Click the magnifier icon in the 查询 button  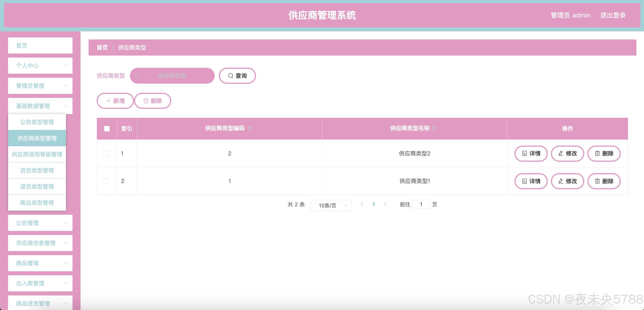(230, 75)
